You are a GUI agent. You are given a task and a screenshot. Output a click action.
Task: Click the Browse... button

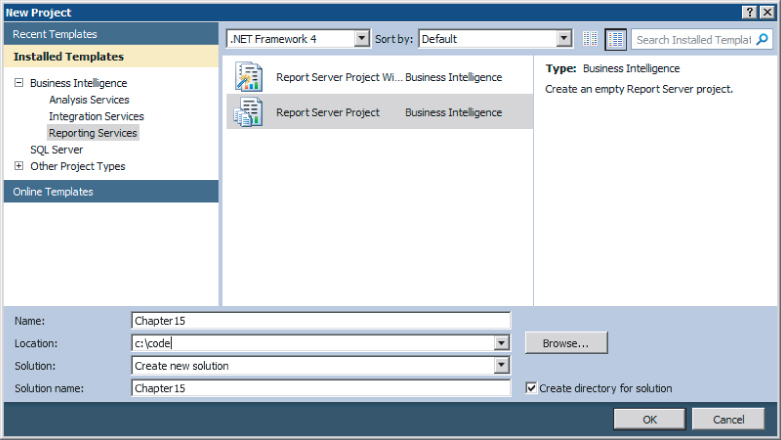(566, 343)
